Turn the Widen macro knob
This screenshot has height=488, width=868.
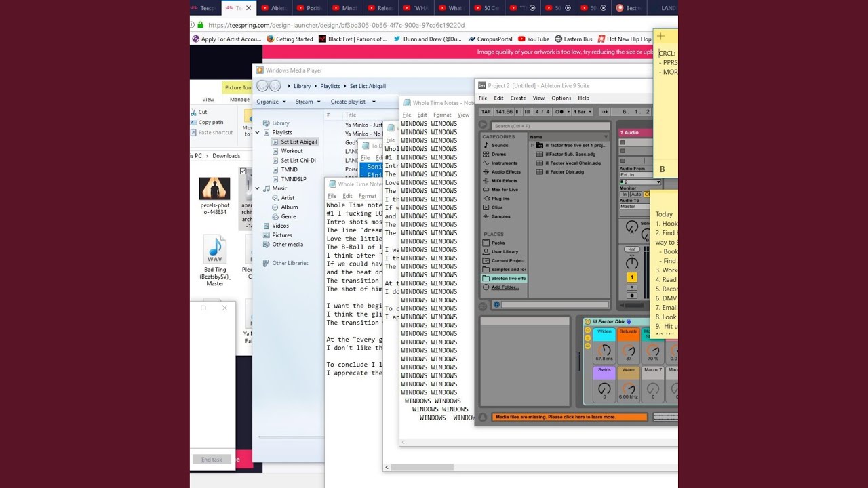(x=604, y=349)
